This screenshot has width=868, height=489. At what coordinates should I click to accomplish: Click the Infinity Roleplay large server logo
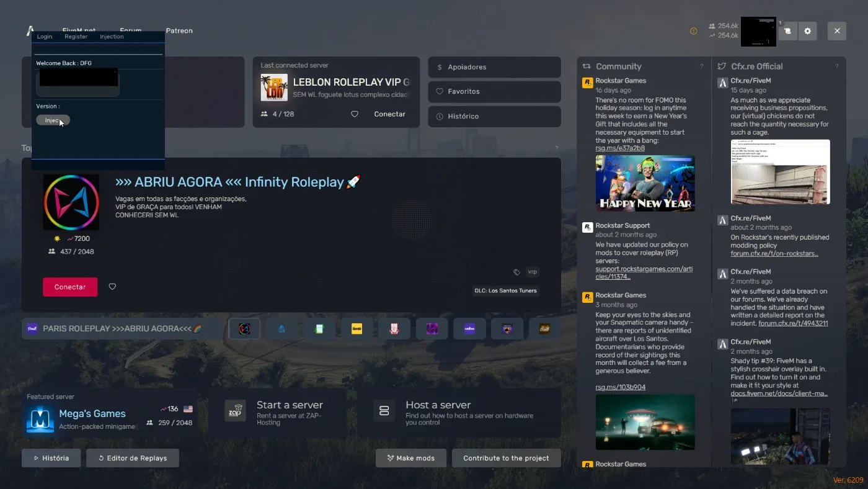click(71, 202)
